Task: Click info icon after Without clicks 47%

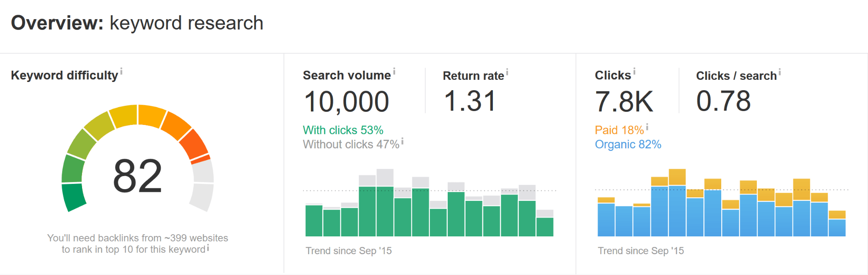Action: pyautogui.click(x=403, y=141)
